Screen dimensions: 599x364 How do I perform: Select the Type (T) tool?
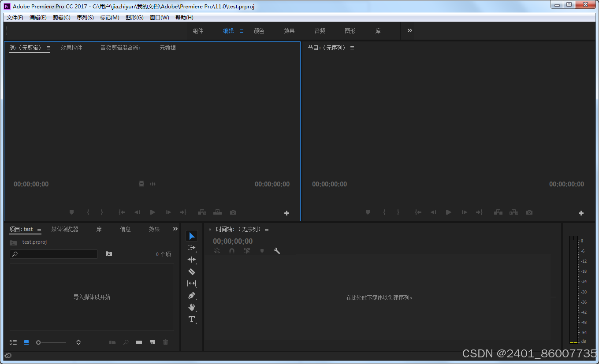[x=192, y=319]
